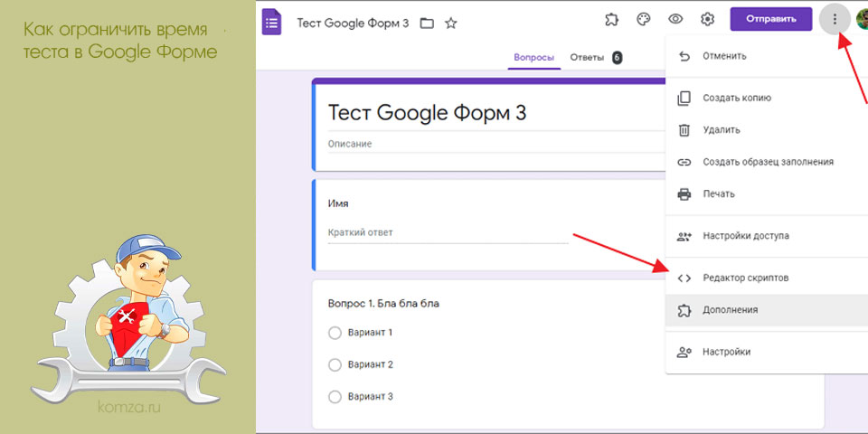Click the Описание description field

tap(496, 144)
